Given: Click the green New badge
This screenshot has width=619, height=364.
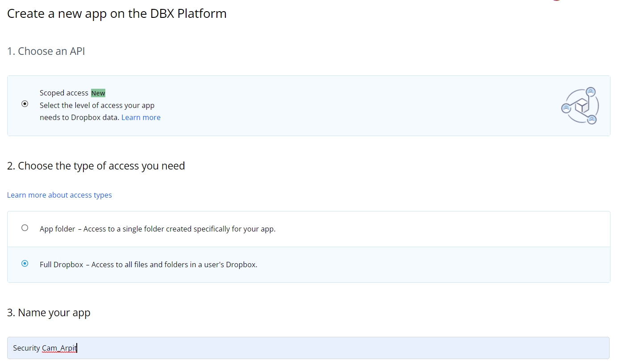Looking at the screenshot, I should (98, 93).
